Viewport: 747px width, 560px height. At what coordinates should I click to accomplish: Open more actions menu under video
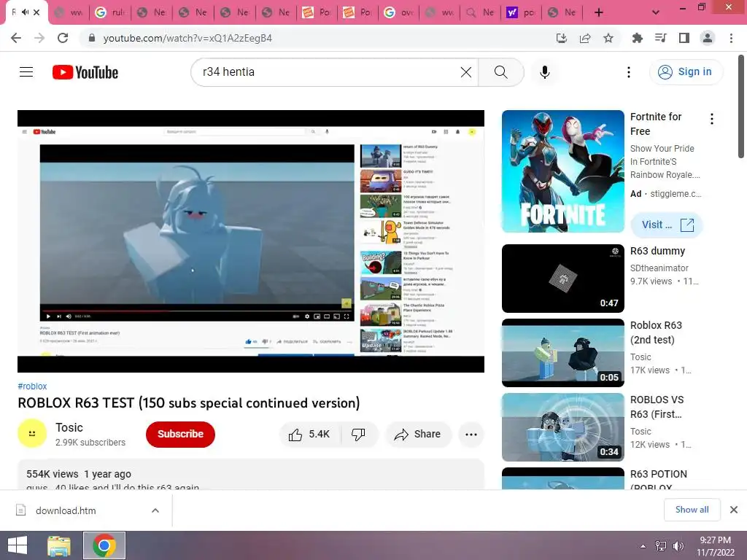point(471,434)
